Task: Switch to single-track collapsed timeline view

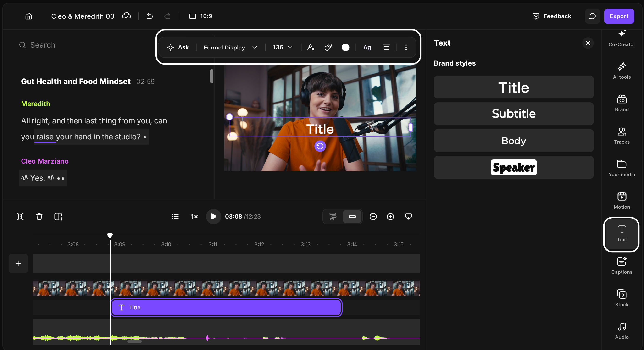Action: [352, 216]
